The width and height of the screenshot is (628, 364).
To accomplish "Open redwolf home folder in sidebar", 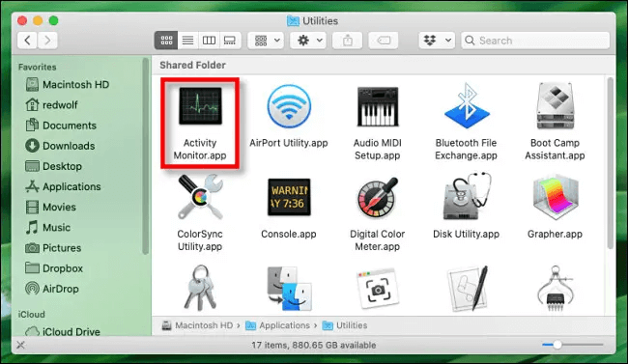I will click(51, 105).
